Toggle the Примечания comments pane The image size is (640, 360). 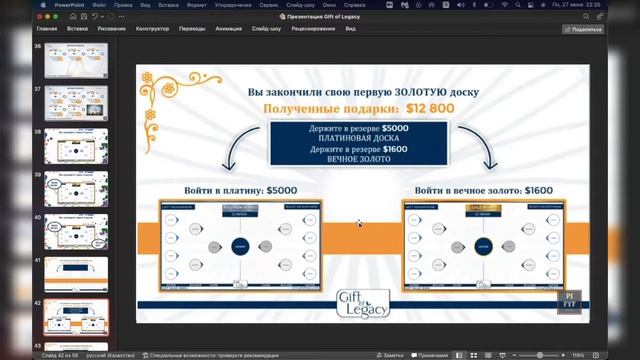coord(430,356)
